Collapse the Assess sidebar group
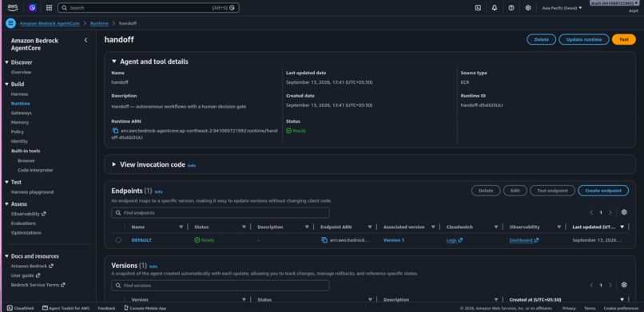 (x=6, y=203)
